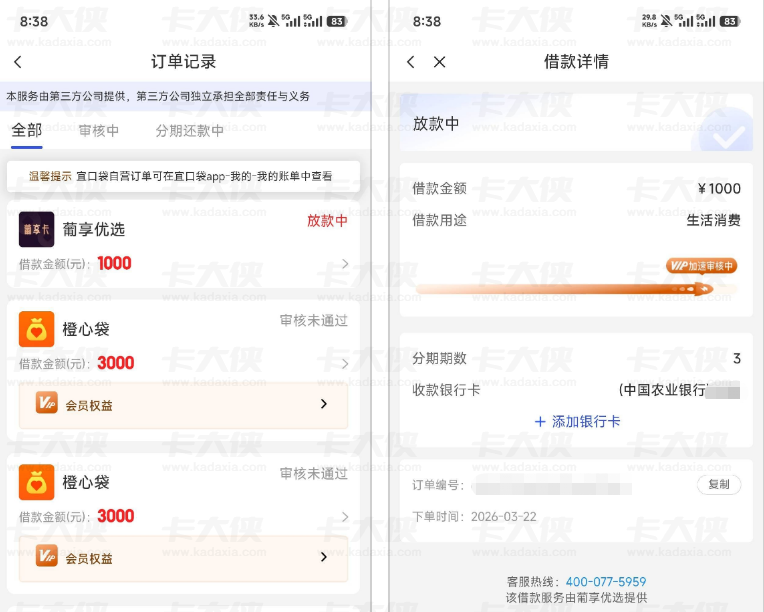Image resolution: width=764 pixels, height=612 pixels.
Task: Click second 审核未通过 status text
Action: click(314, 473)
